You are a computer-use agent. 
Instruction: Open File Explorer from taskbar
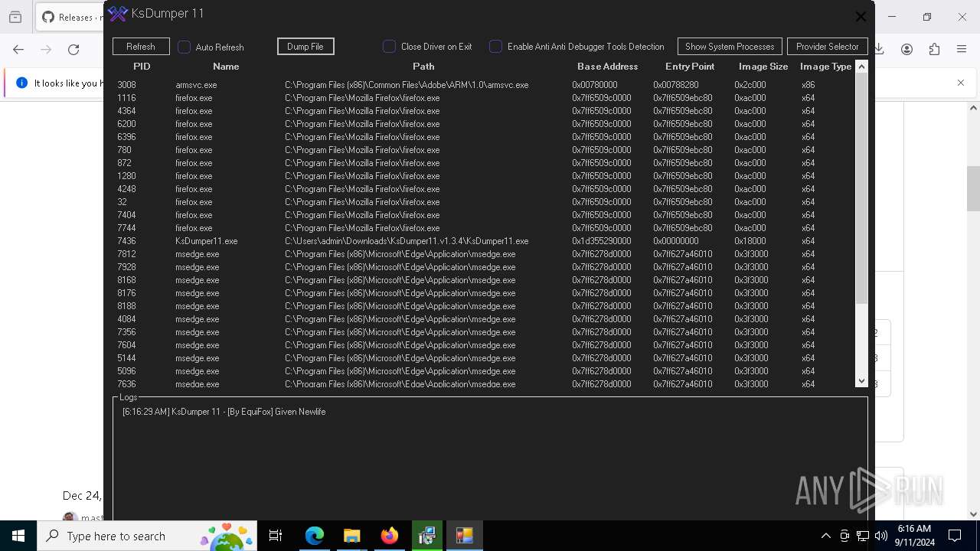click(351, 536)
